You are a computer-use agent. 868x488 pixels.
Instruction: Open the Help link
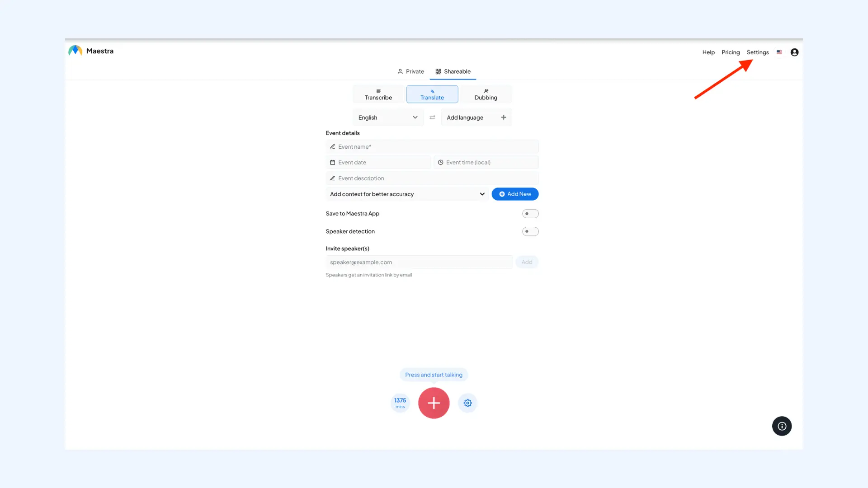coord(708,52)
